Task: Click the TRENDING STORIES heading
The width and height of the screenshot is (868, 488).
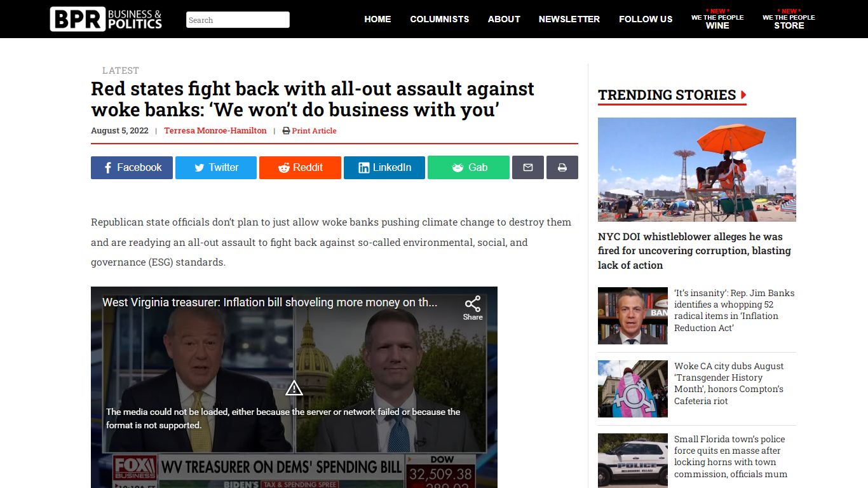Action: tap(672, 95)
